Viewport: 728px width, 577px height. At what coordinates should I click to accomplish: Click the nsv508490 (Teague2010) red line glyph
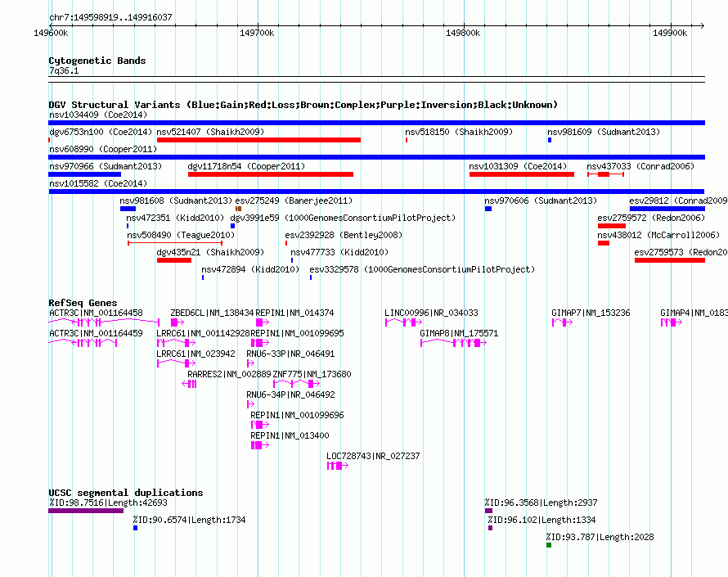[175, 243]
